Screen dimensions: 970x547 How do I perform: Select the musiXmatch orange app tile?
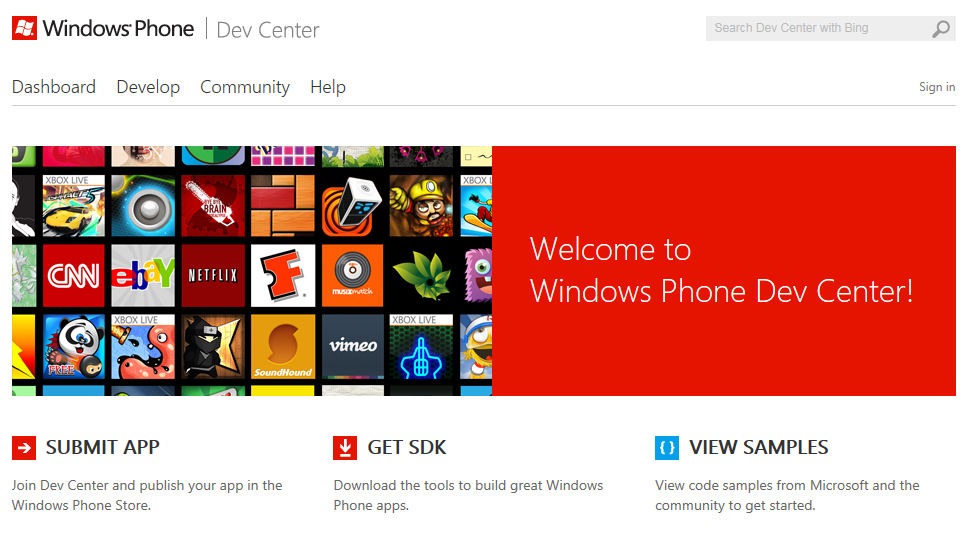(353, 275)
